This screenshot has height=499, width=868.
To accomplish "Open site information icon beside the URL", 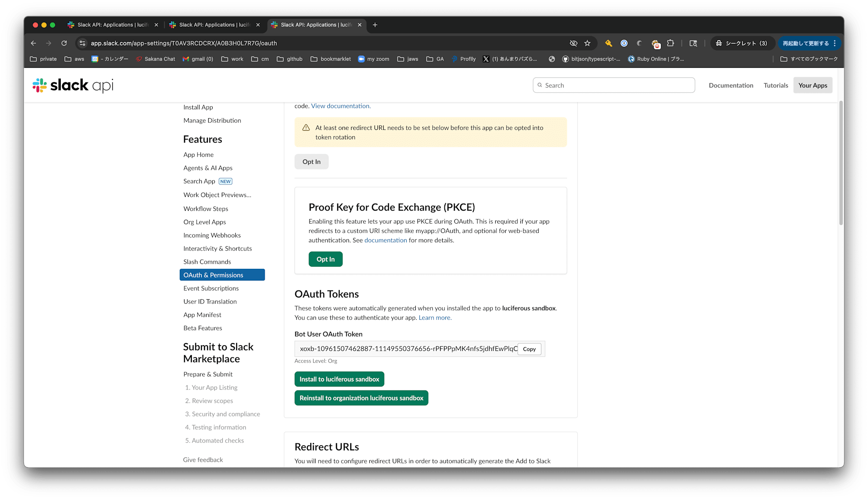I will click(82, 43).
